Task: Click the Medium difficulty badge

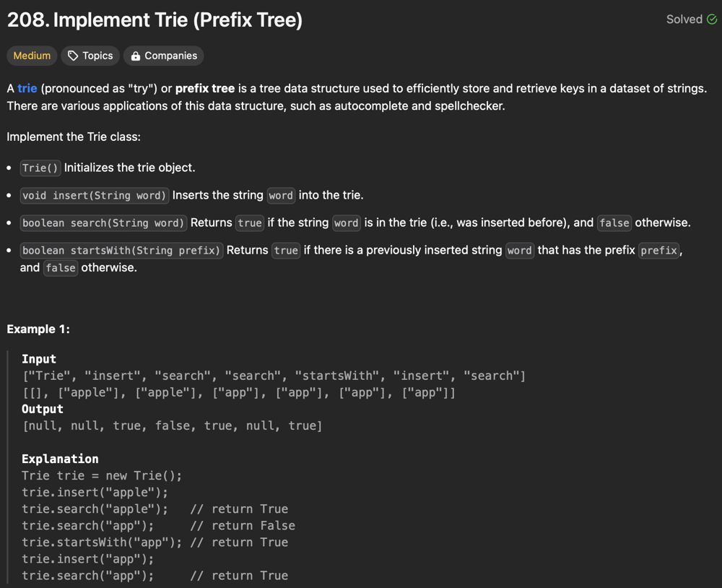Action: click(x=32, y=56)
